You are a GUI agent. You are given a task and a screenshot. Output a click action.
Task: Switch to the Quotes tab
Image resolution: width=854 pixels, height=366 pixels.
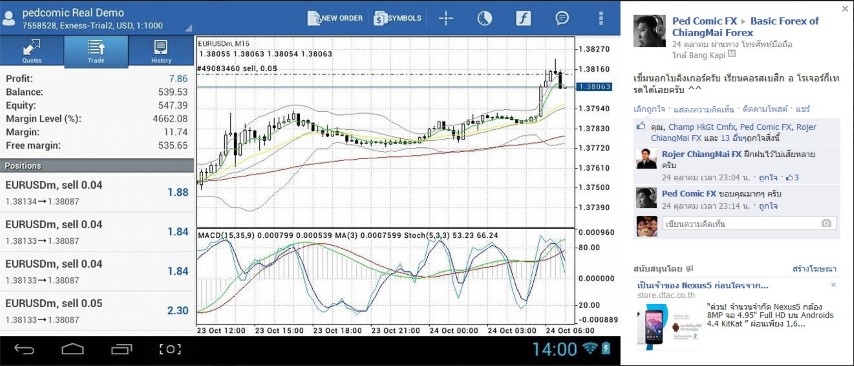(32, 52)
